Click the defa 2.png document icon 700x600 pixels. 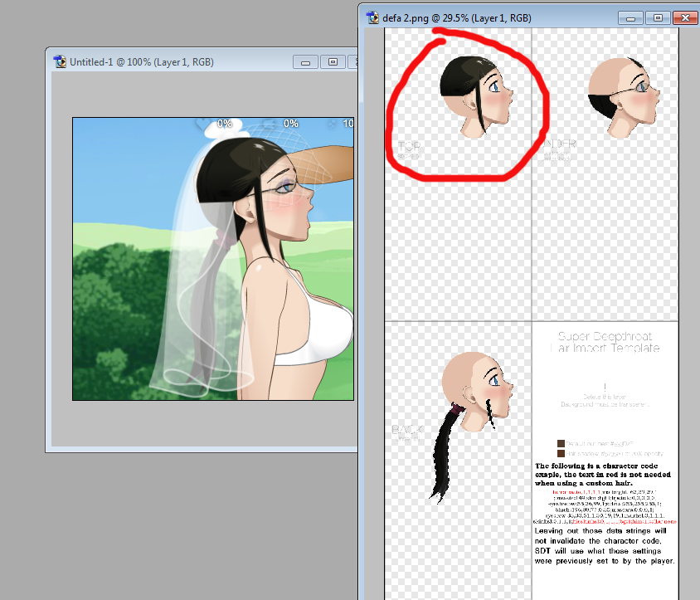point(372,17)
